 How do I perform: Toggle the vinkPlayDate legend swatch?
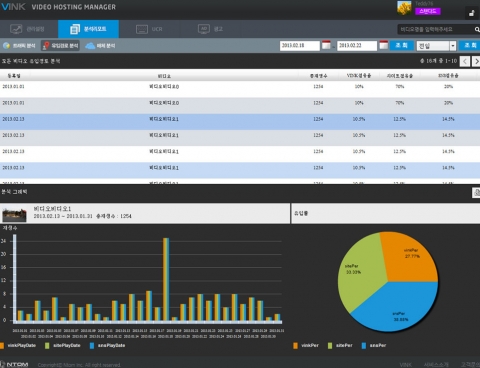click(2, 345)
